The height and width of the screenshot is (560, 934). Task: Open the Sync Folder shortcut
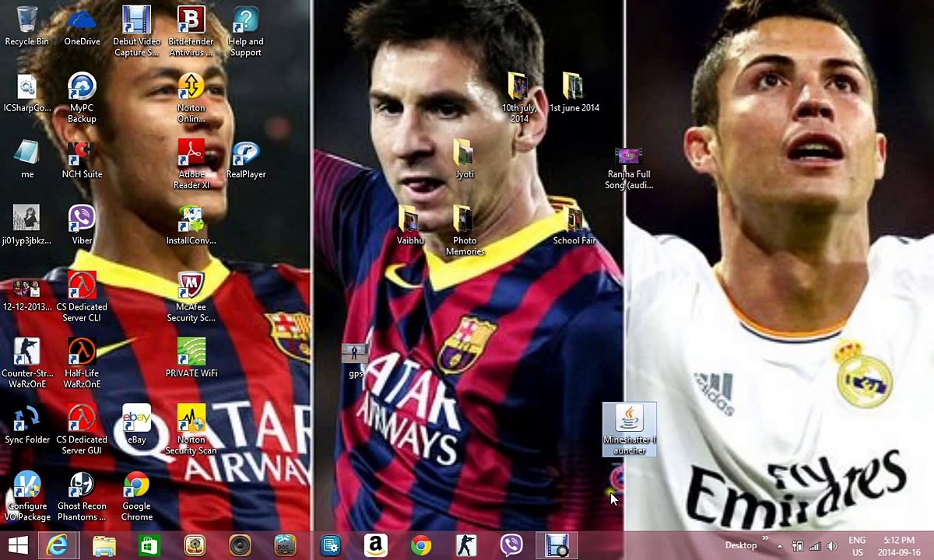pos(27,424)
